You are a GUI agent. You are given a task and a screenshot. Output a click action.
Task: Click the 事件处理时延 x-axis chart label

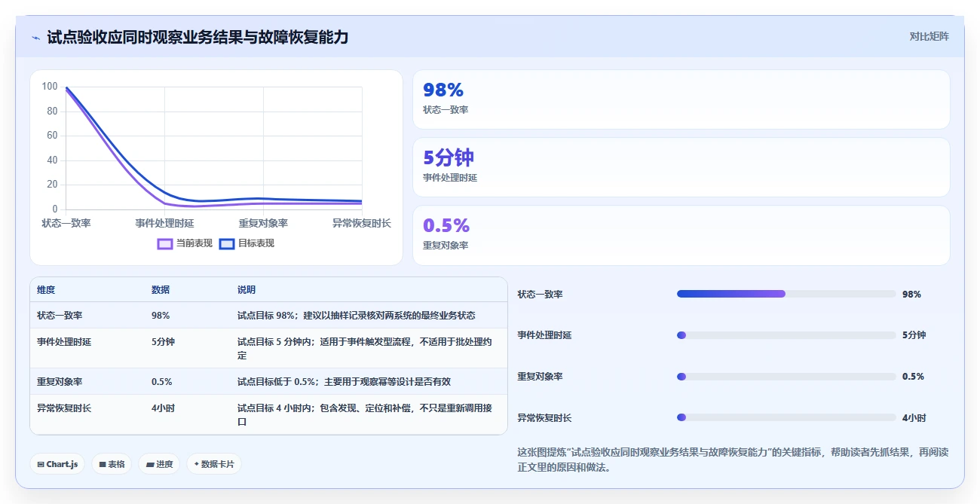tap(164, 223)
